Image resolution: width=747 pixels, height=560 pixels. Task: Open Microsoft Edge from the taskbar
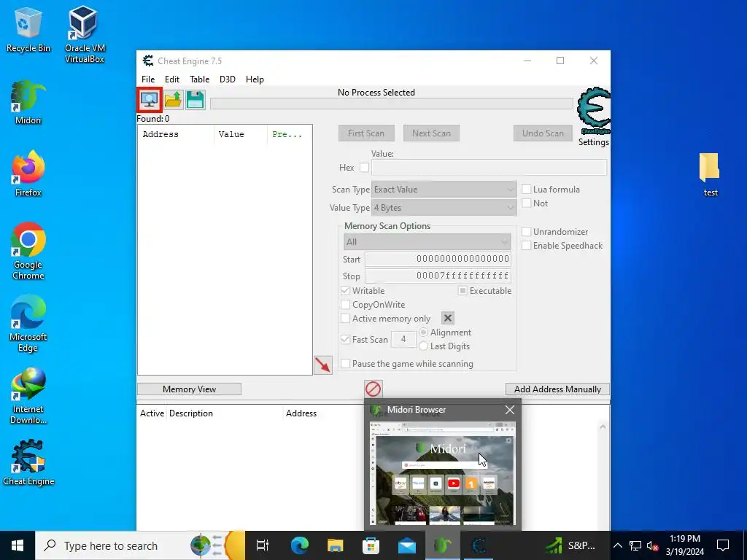pyautogui.click(x=300, y=545)
